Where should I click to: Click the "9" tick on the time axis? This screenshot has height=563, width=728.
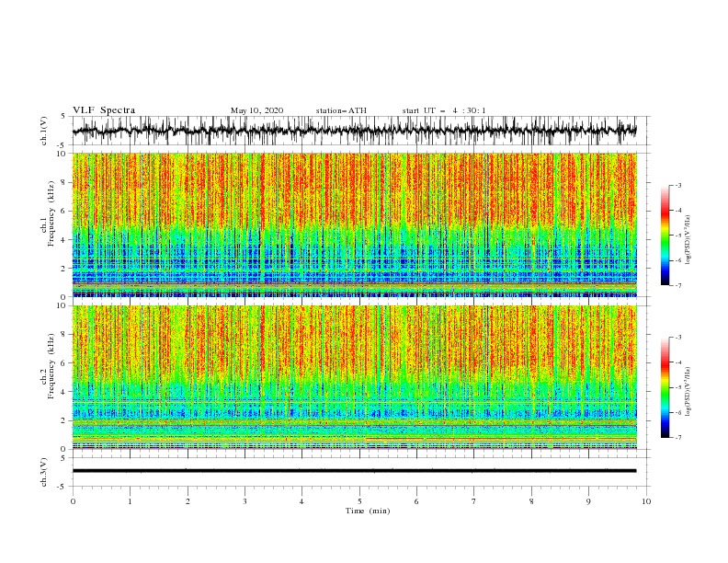click(x=588, y=501)
